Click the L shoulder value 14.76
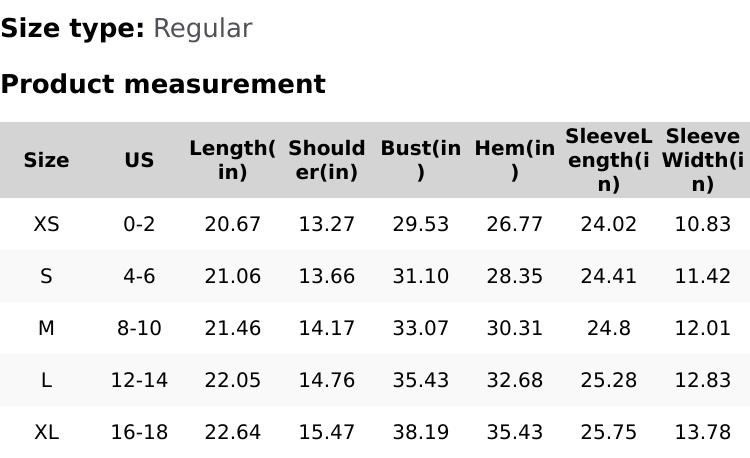The image size is (750, 458). [326, 380]
